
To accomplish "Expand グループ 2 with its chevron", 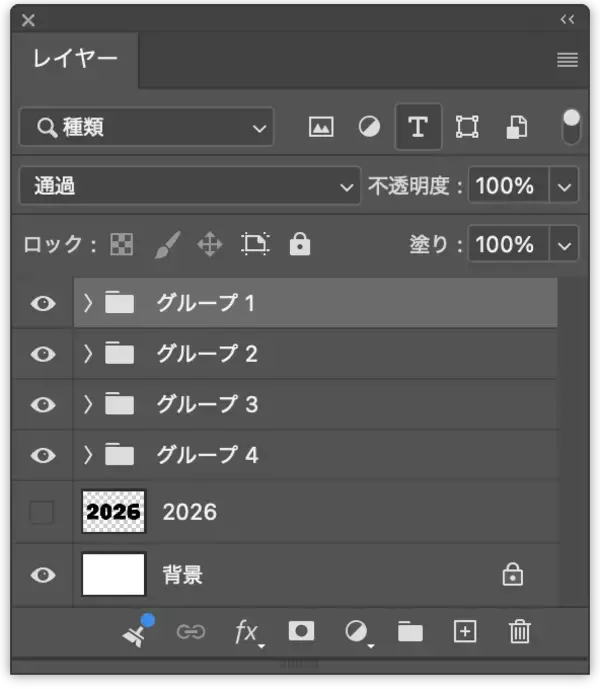I will coord(88,354).
